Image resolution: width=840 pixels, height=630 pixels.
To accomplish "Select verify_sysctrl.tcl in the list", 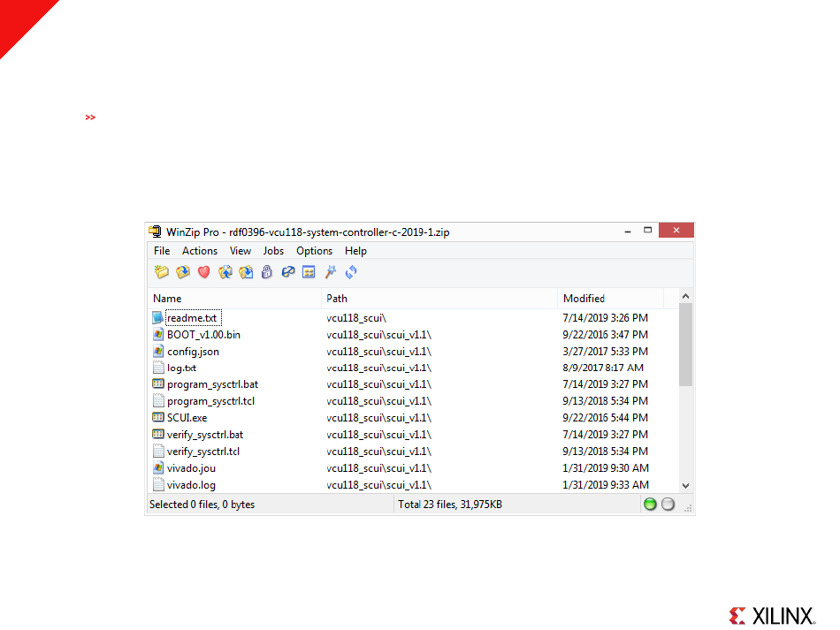I will pyautogui.click(x=203, y=452).
